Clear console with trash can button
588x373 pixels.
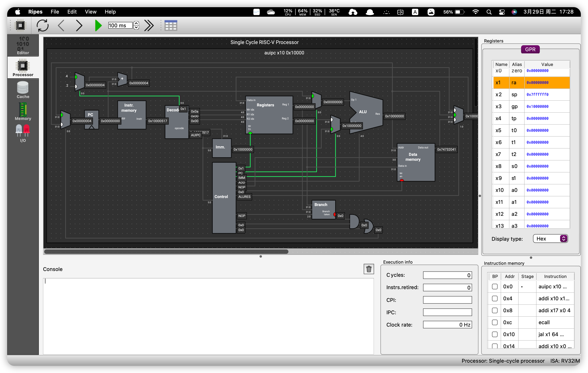click(368, 269)
